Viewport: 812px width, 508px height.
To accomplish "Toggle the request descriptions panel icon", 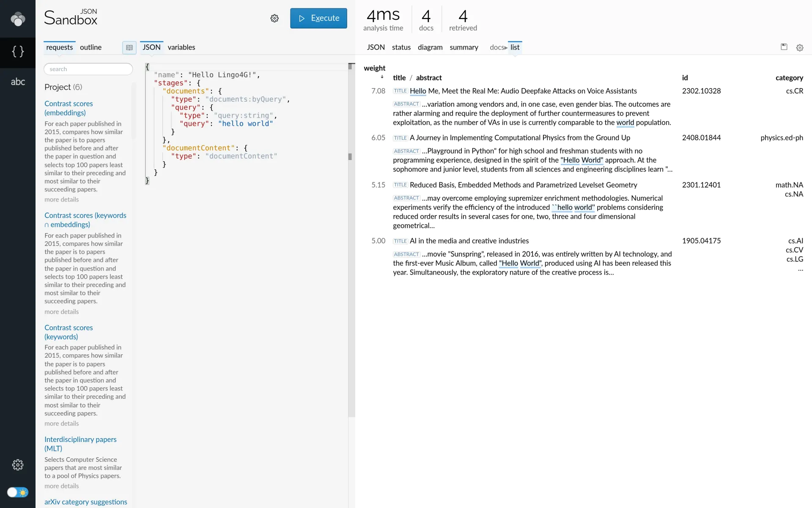I will click(129, 47).
